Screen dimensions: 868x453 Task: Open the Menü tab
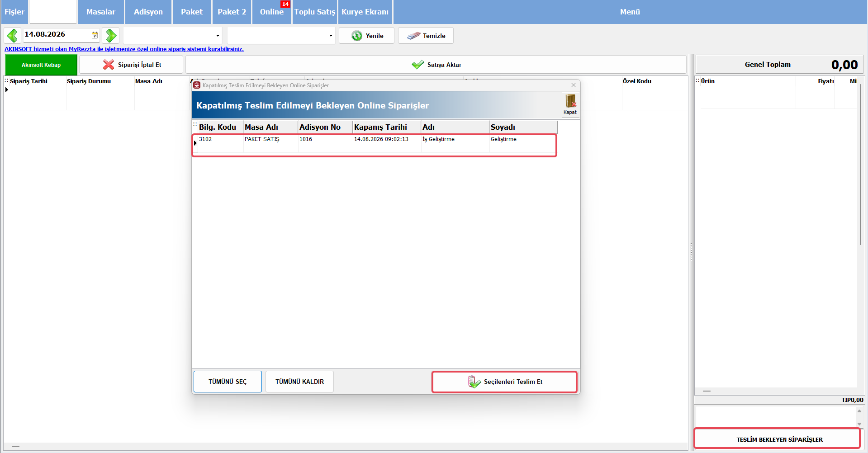630,12
